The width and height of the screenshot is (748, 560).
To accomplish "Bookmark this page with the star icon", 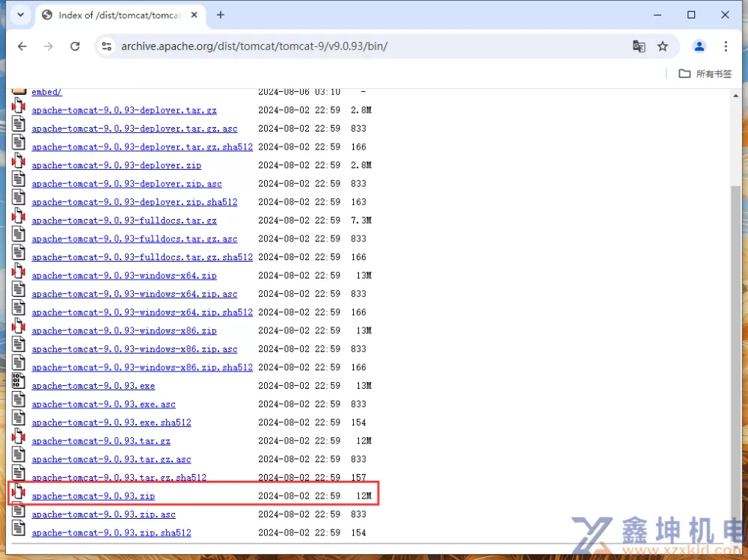I will (663, 46).
